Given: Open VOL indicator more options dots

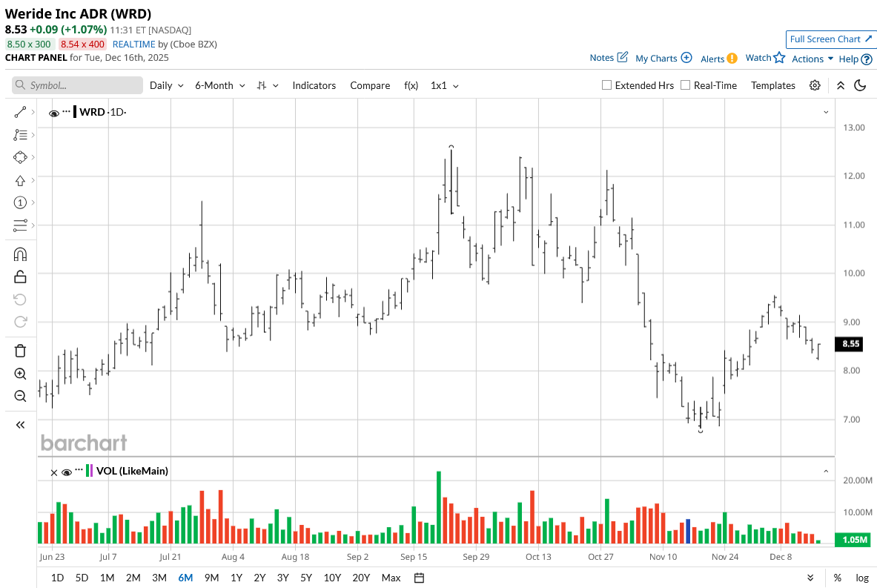Looking at the screenshot, I should [x=79, y=469].
